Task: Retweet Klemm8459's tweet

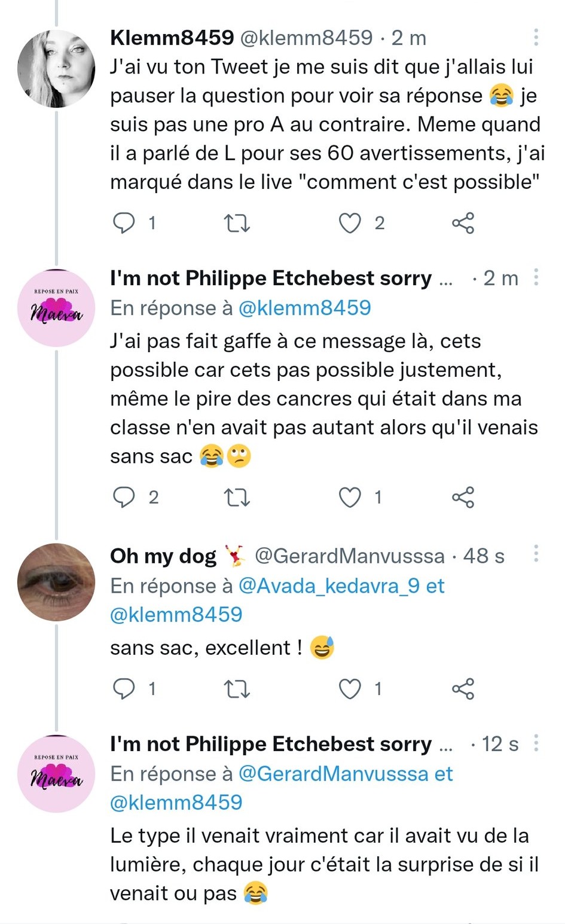Action: coord(236,223)
